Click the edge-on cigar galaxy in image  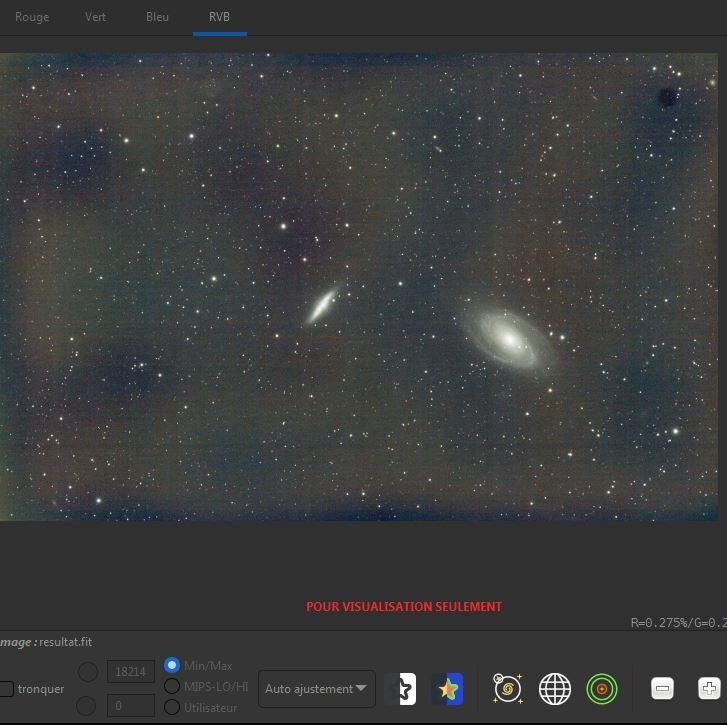[322, 305]
